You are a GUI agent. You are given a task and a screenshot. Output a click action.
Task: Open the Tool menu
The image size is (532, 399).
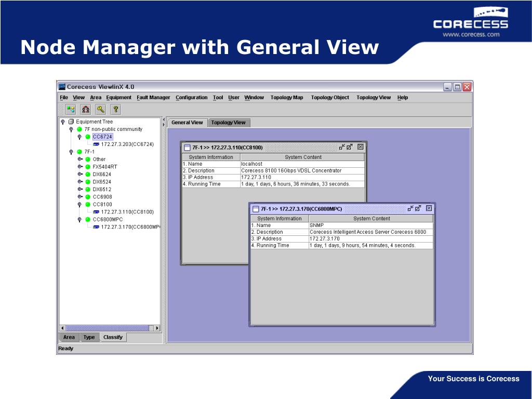(218, 97)
